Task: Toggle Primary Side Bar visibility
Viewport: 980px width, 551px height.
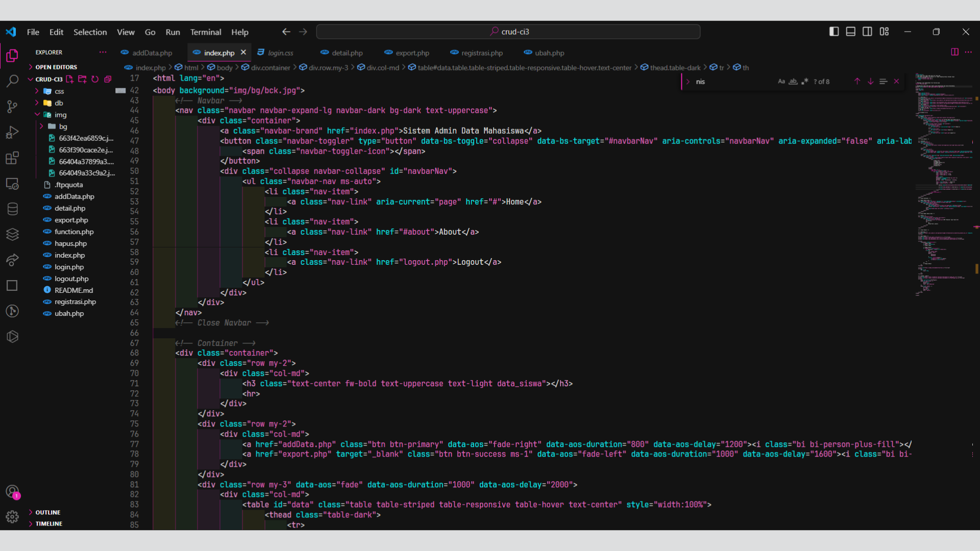Action: pos(834,32)
